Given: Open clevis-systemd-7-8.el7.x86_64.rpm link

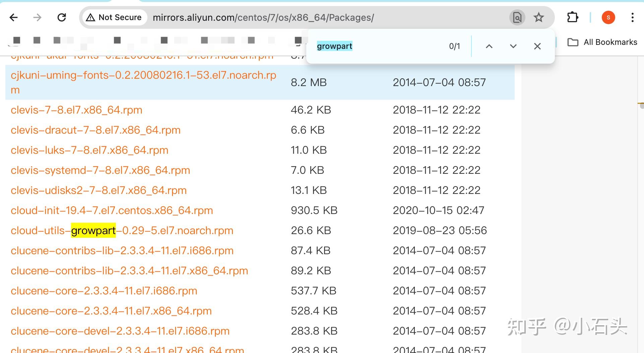Looking at the screenshot, I should pos(100,170).
